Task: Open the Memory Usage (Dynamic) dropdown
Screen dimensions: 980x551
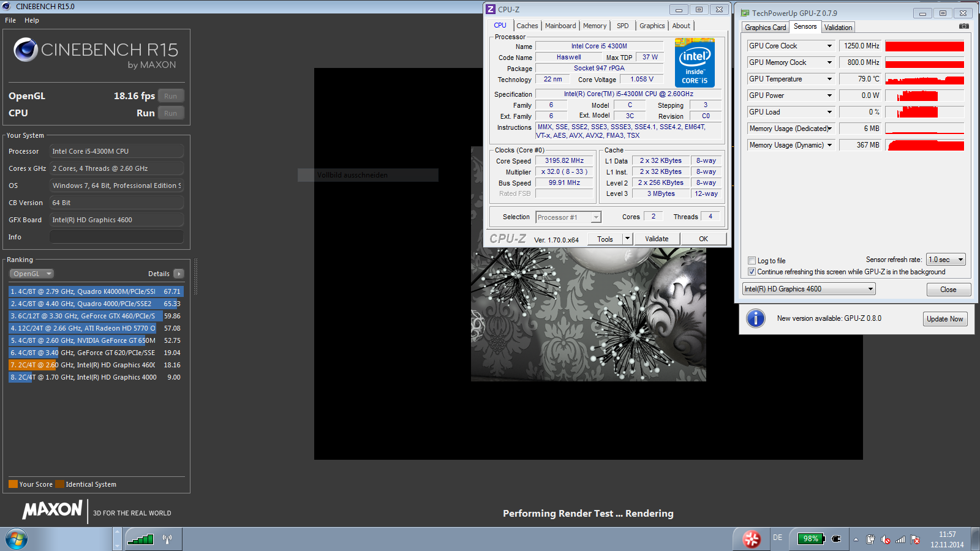Action: tap(830, 145)
